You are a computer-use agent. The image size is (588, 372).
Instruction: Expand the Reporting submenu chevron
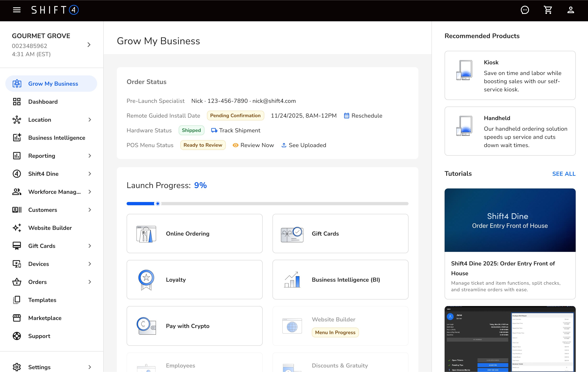(x=90, y=156)
